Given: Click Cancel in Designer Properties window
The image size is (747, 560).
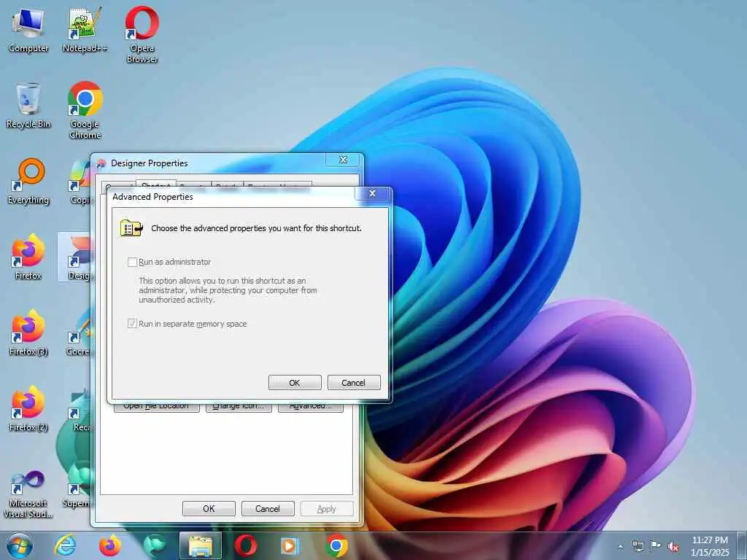Looking at the screenshot, I should click(x=268, y=508).
